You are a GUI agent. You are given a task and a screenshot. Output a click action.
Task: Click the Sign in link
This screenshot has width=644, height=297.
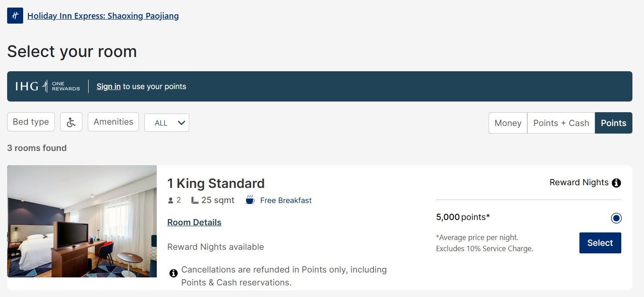(109, 86)
